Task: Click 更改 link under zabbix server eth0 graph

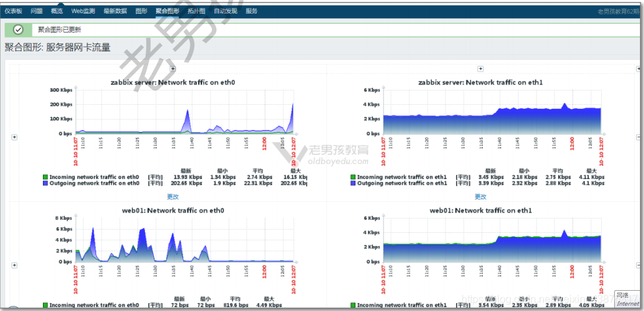Action: [173, 196]
